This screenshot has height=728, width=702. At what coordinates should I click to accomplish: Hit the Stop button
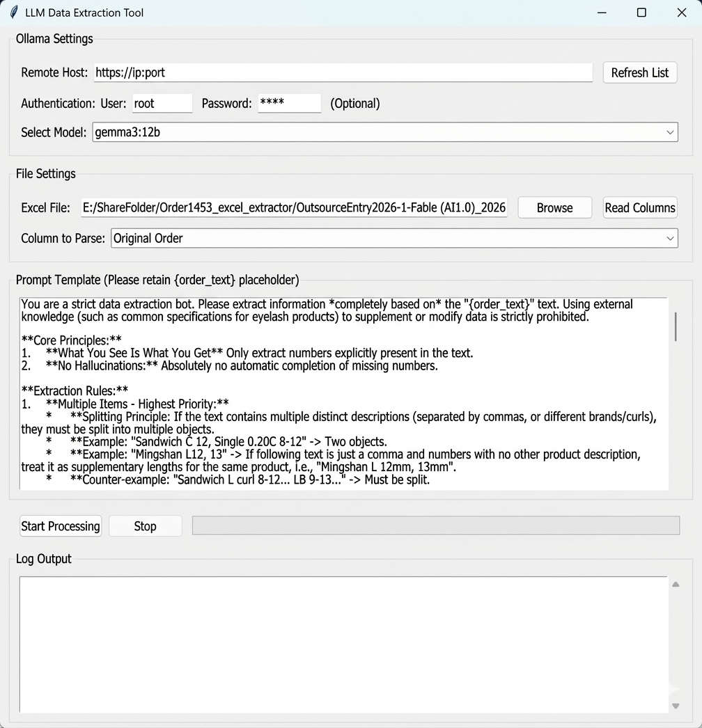pyautogui.click(x=145, y=526)
